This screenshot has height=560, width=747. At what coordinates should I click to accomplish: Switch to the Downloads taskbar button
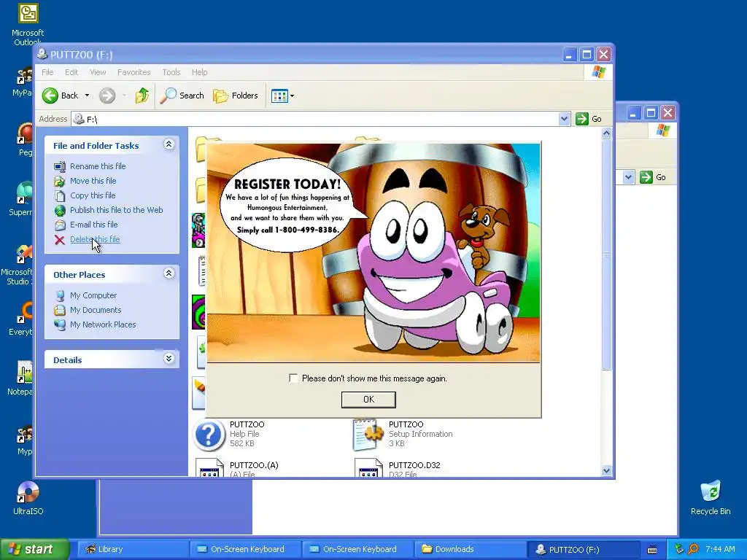pos(469,550)
